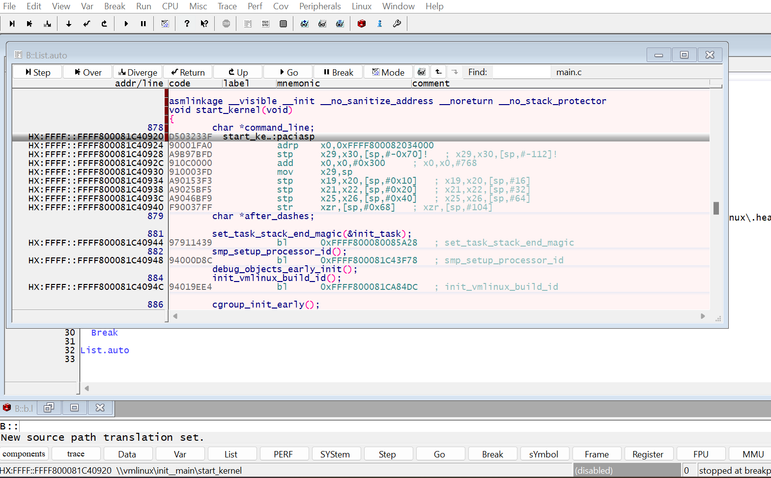Click the curved-arrow Up icon in main toolbar
Viewport: 771px width, 478px height.
click(x=104, y=24)
